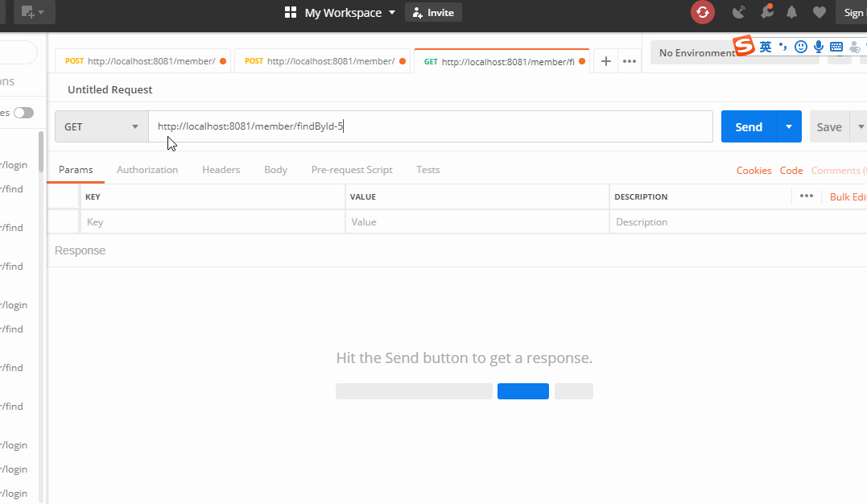This screenshot has height=504, width=867.
Task: Click the sidebar vertical scrollbar
Action: point(41,152)
